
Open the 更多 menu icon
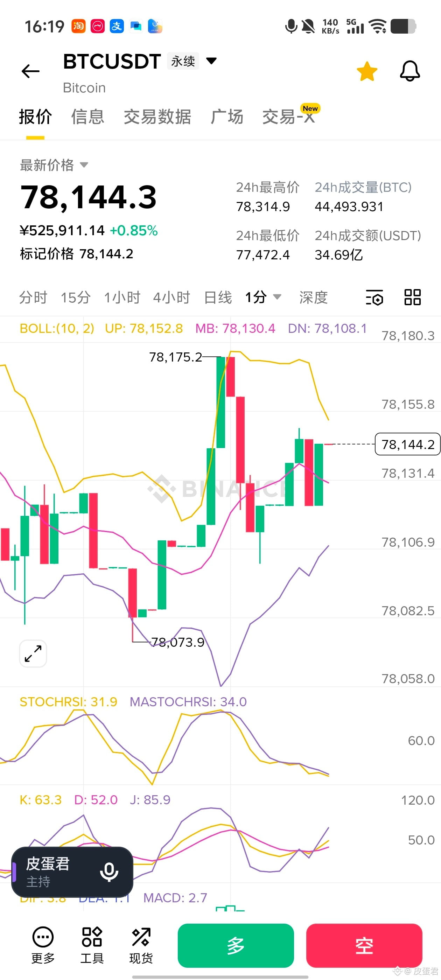pyautogui.click(x=43, y=945)
